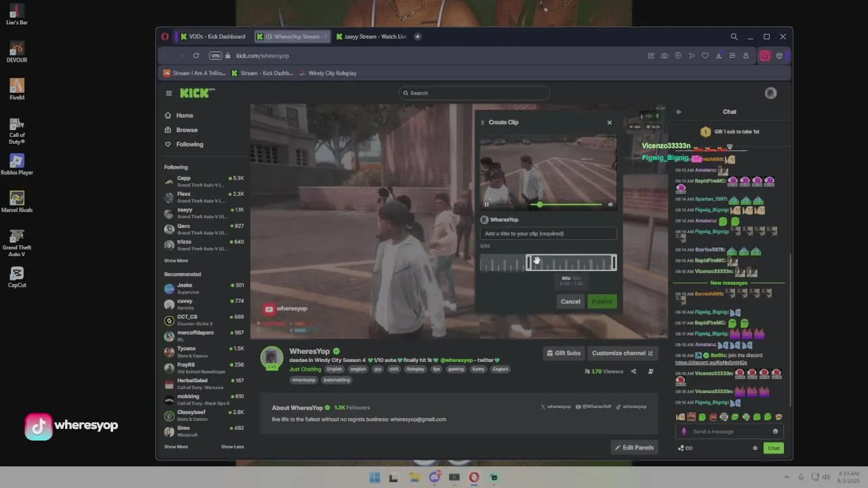Screen dimensions: 868x488
Task: Open Windy City Roleplay bookmark
Action: click(328, 73)
